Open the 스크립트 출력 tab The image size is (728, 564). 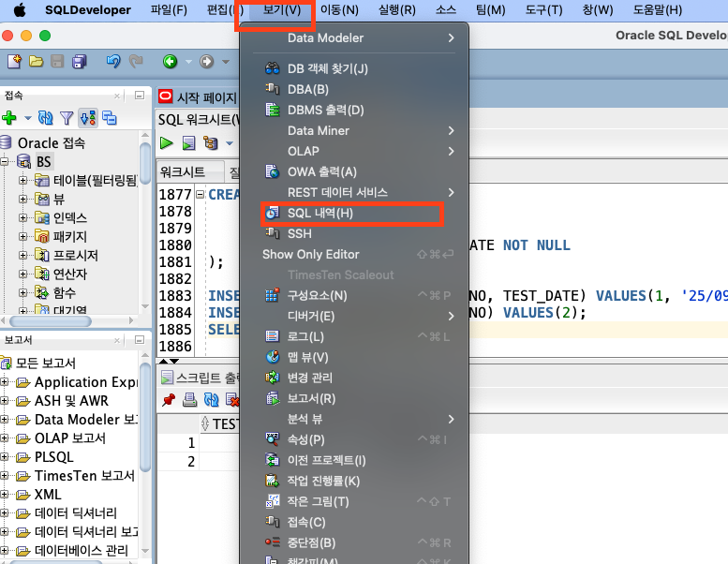pos(201,378)
